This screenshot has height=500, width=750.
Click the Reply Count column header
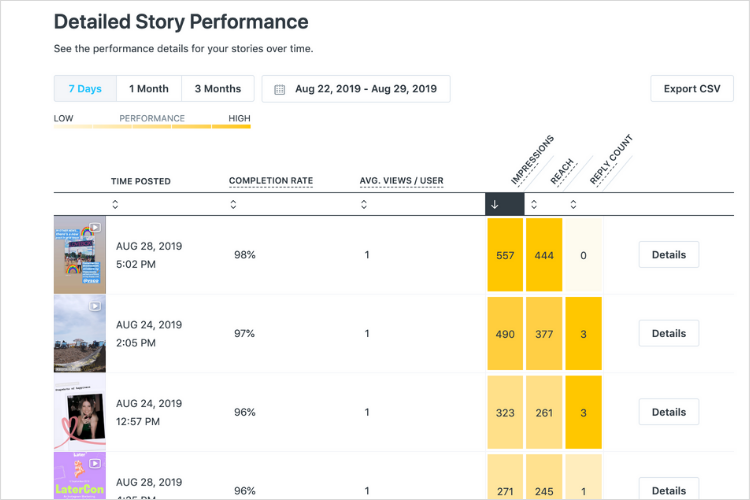pyautogui.click(x=611, y=160)
